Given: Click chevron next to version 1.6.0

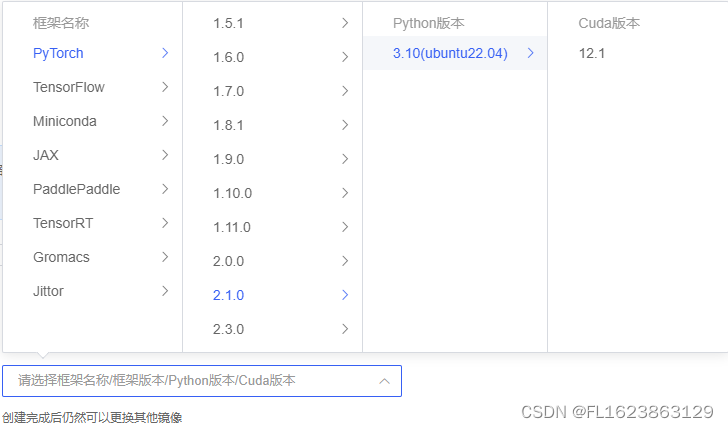Looking at the screenshot, I should (x=345, y=57).
